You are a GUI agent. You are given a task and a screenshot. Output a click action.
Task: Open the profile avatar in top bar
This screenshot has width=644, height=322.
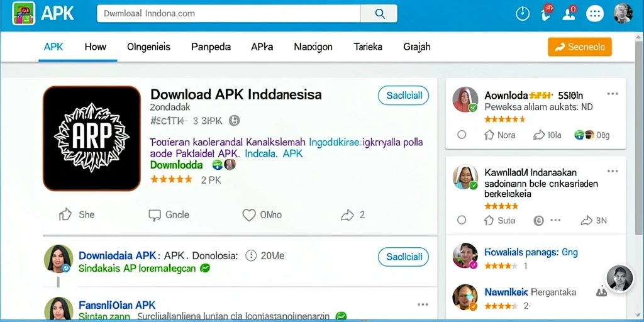623,14
